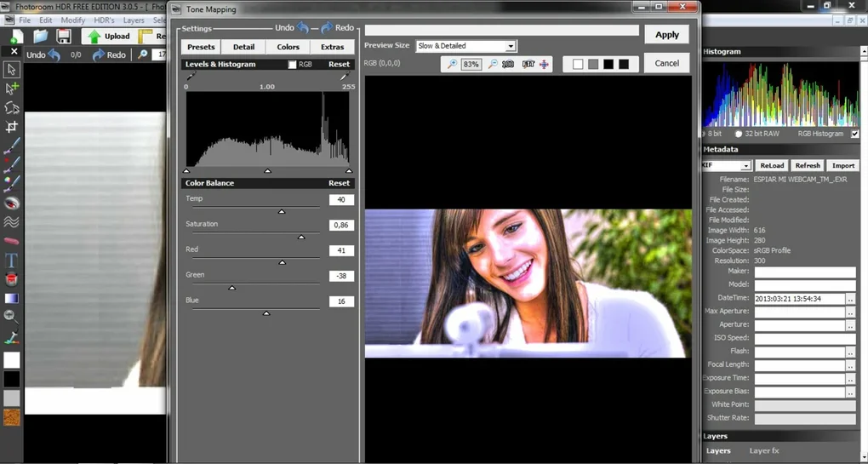Image resolution: width=868 pixels, height=464 pixels.
Task: Set preview background to white swatch
Action: (x=578, y=65)
